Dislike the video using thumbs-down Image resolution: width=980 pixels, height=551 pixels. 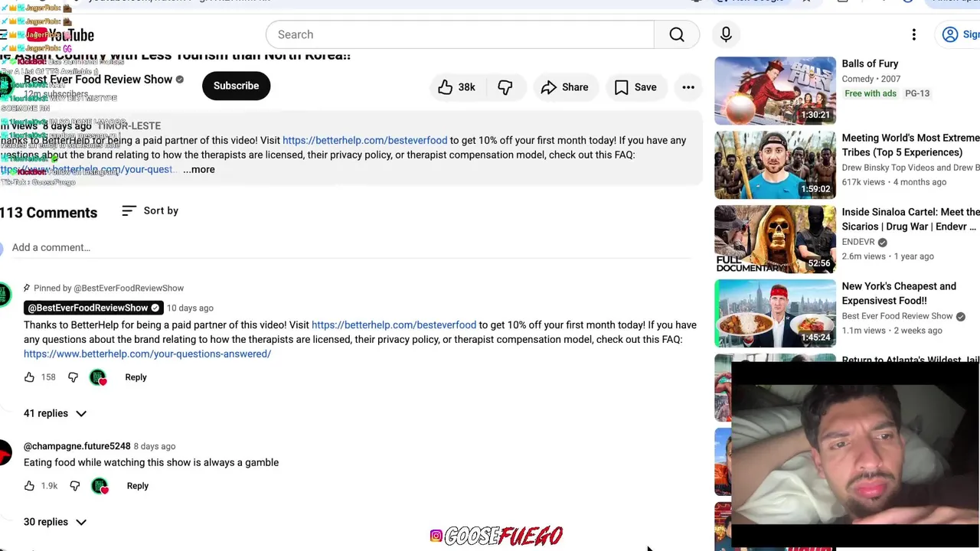(505, 87)
